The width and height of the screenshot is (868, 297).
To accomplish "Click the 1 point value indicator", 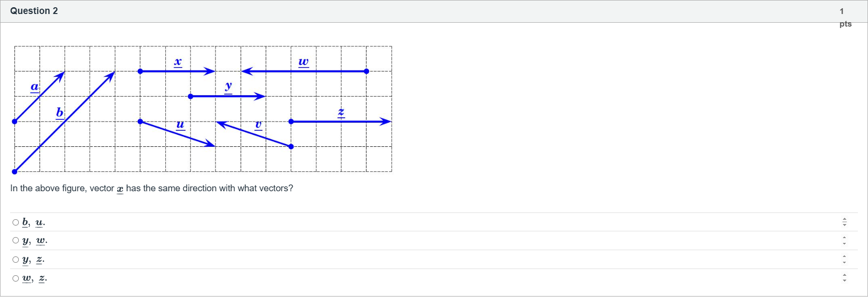I will pos(841,11).
